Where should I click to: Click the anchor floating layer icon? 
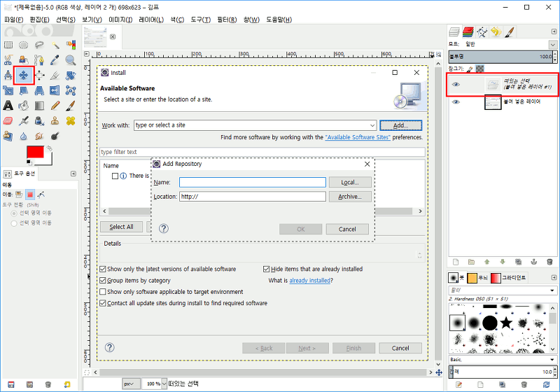tap(531, 261)
